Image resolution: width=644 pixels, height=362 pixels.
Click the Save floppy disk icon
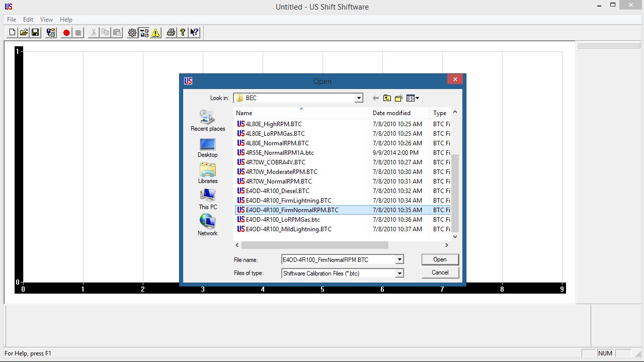coord(35,33)
